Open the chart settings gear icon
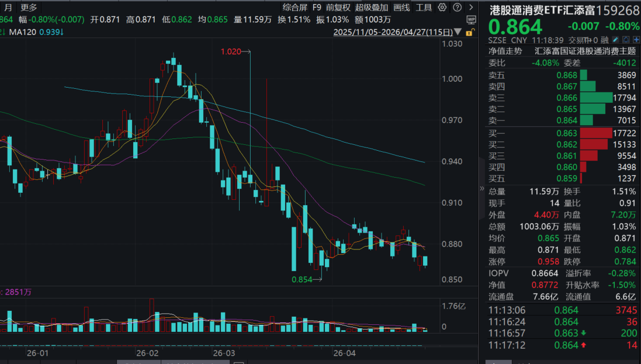 442,8
